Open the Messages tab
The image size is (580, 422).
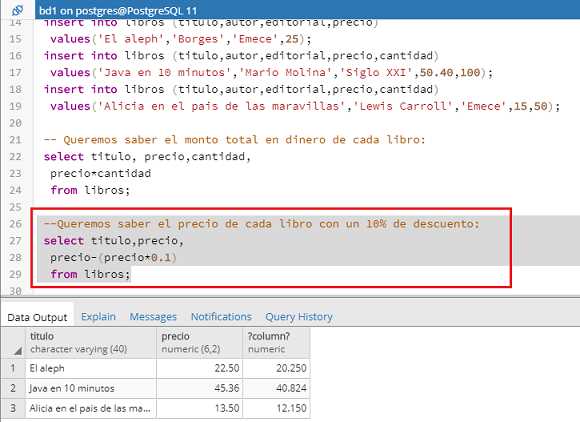pos(153,317)
